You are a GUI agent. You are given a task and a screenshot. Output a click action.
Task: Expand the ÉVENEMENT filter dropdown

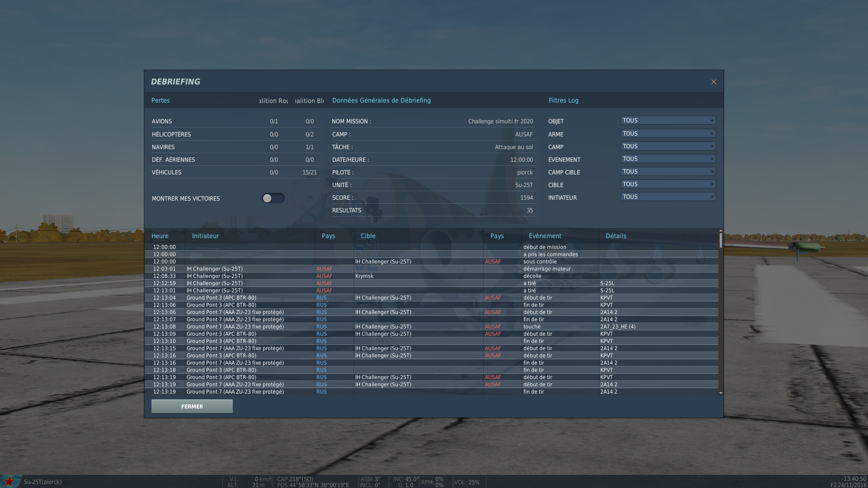(x=712, y=159)
